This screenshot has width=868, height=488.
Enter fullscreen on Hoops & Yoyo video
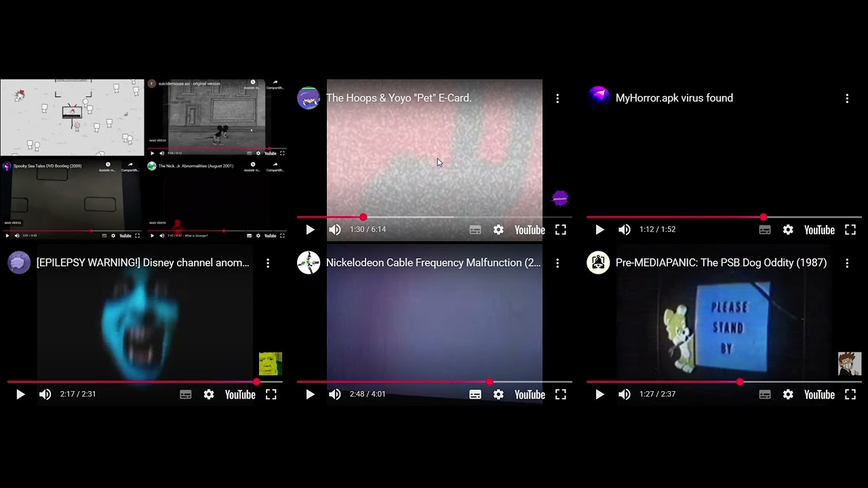coord(561,230)
